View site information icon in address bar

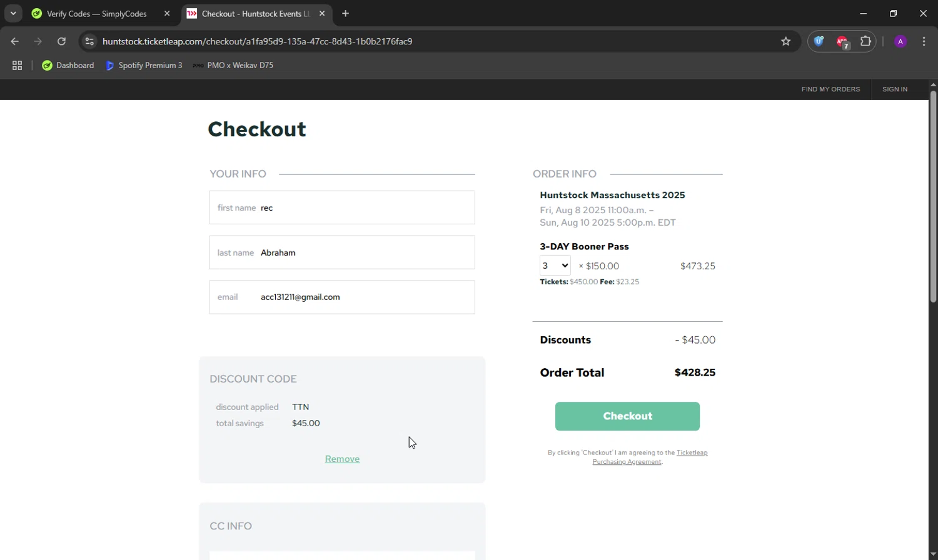click(x=89, y=41)
